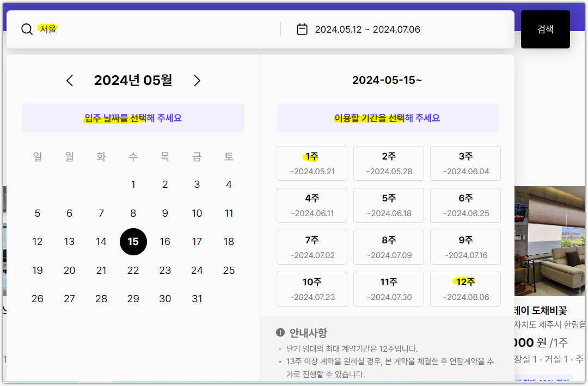Select May 22 as move-in date
588x386 pixels.
[133, 270]
